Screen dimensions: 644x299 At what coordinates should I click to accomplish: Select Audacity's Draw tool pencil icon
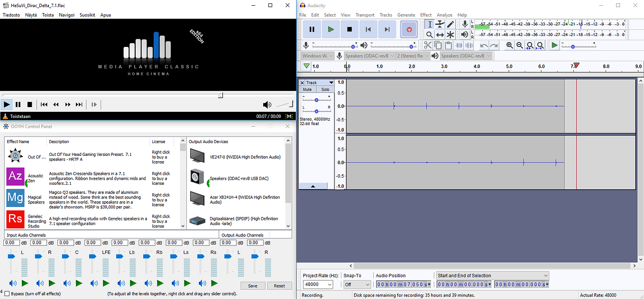pyautogui.click(x=450, y=24)
